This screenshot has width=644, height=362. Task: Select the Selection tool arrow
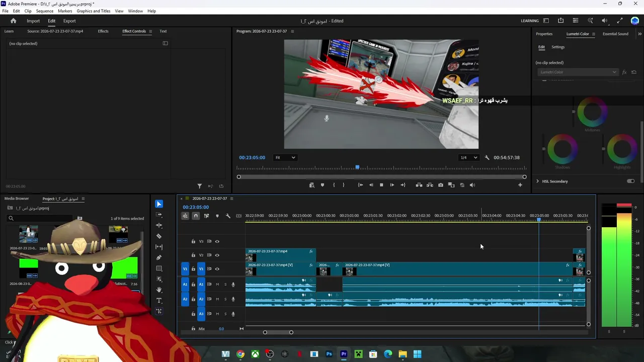pos(159,204)
